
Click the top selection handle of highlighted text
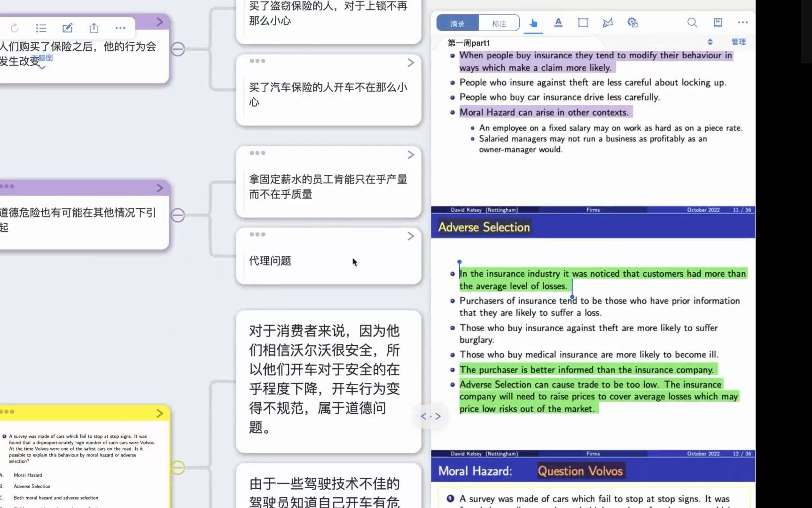(460, 262)
